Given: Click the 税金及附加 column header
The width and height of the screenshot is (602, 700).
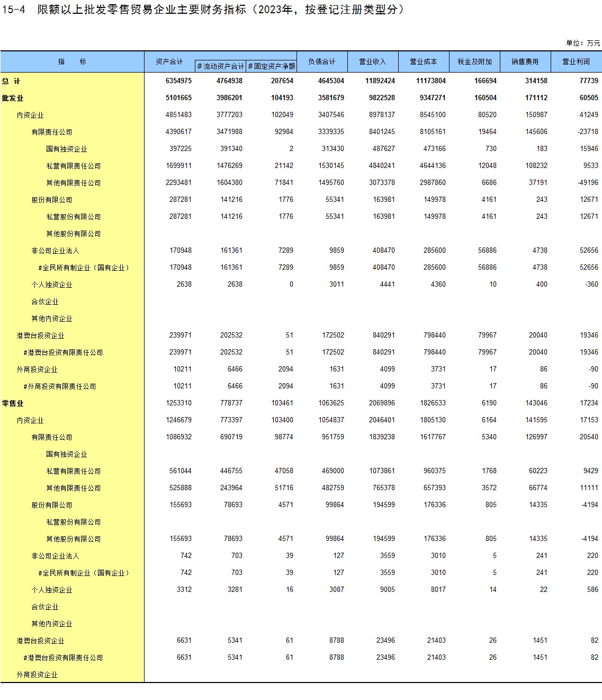Looking at the screenshot, I should [474, 61].
